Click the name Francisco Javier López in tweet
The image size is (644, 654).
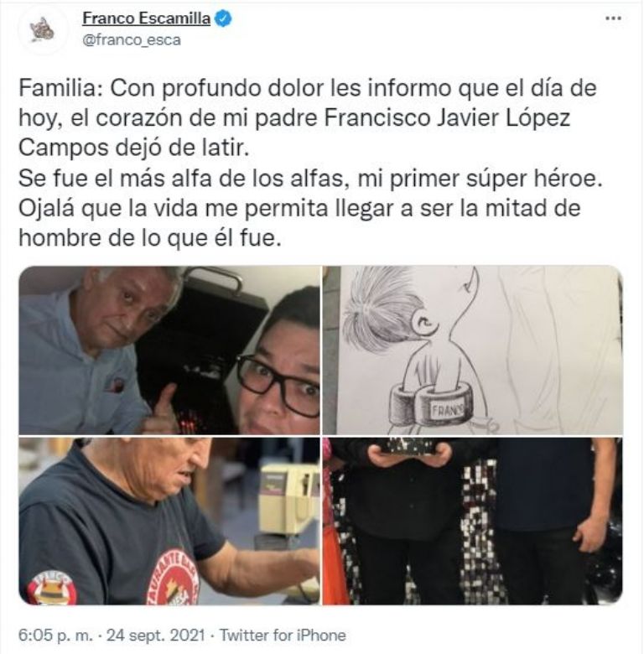[447, 118]
